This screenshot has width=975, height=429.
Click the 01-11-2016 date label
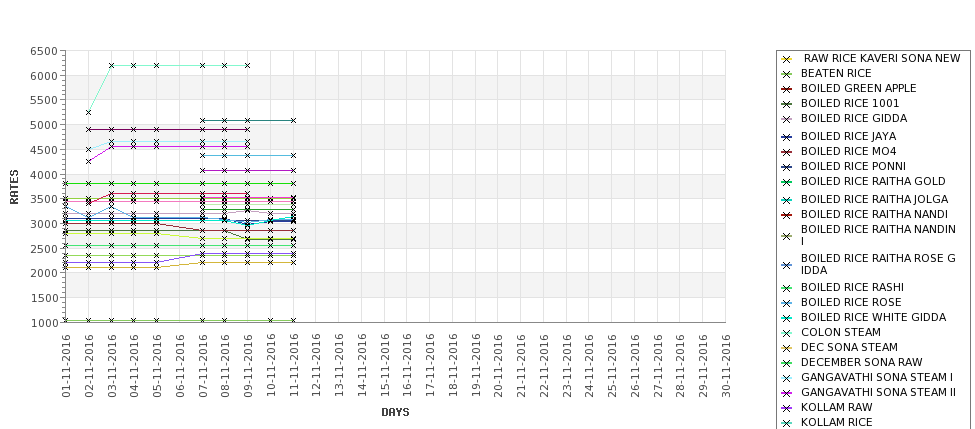click(x=66, y=366)
